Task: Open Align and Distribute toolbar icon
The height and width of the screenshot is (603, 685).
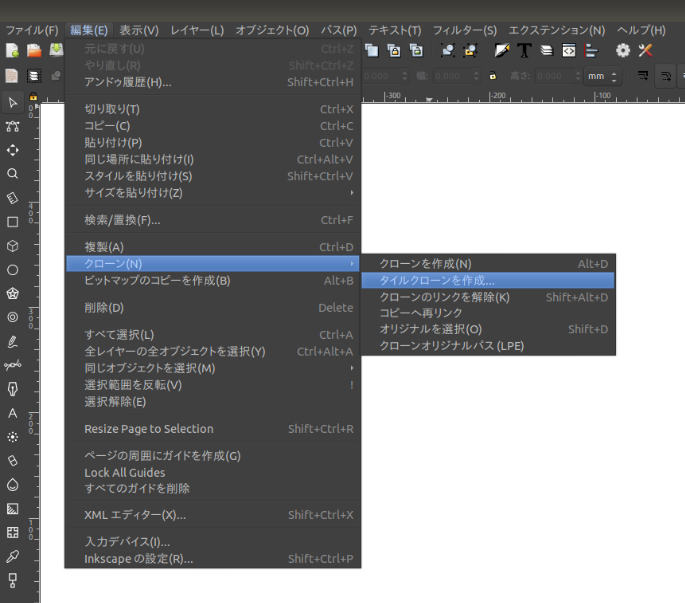Action: pos(591,50)
